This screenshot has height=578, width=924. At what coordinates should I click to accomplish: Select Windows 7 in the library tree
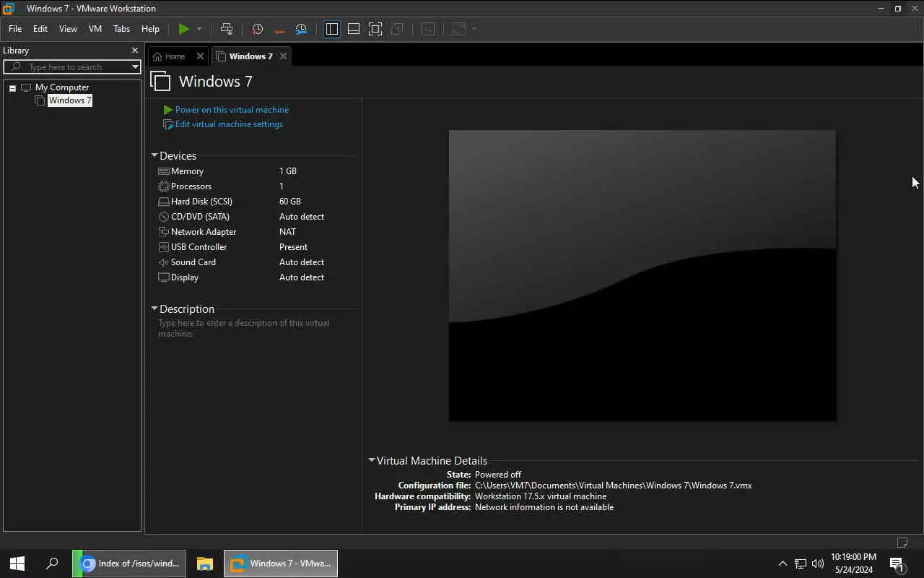coord(70,100)
